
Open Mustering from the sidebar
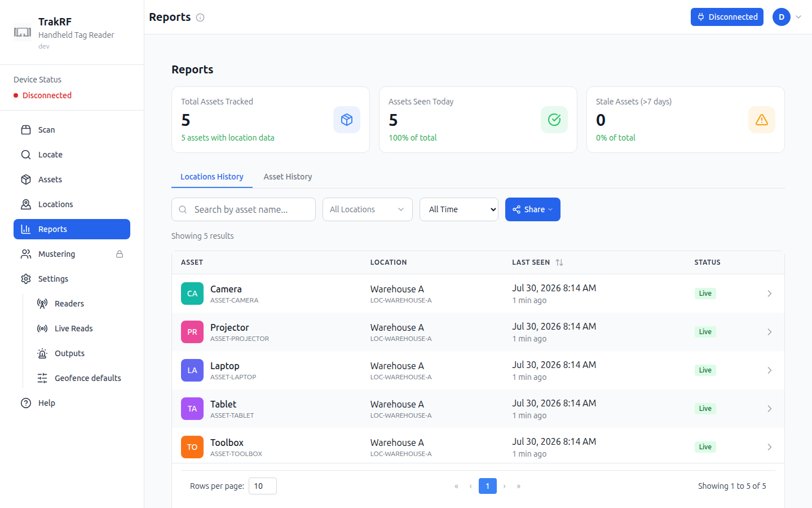click(72, 254)
